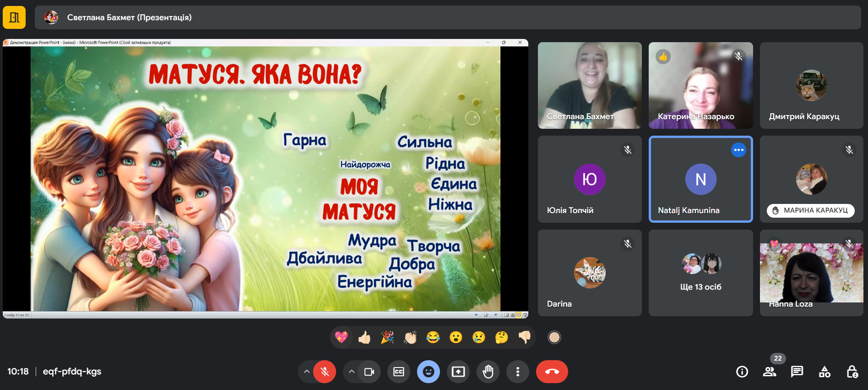Image resolution: width=868 pixels, height=390 pixels.
Task: Send the sparkling heart reaction
Action: 342,338
